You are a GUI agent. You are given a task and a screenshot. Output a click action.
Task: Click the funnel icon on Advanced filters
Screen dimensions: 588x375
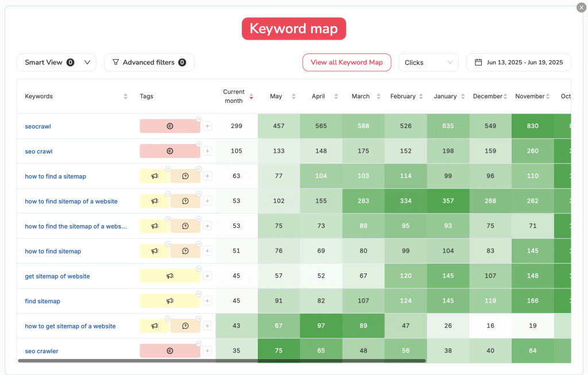[x=117, y=62]
